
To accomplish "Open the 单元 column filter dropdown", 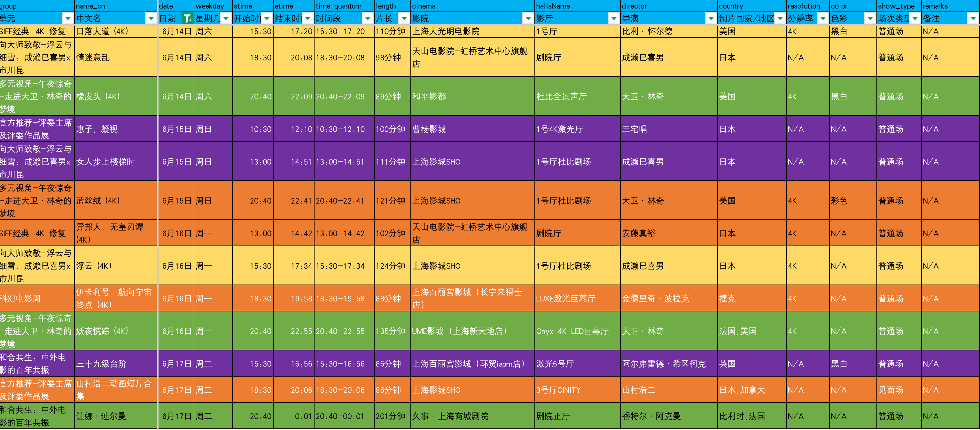I will pos(68,18).
